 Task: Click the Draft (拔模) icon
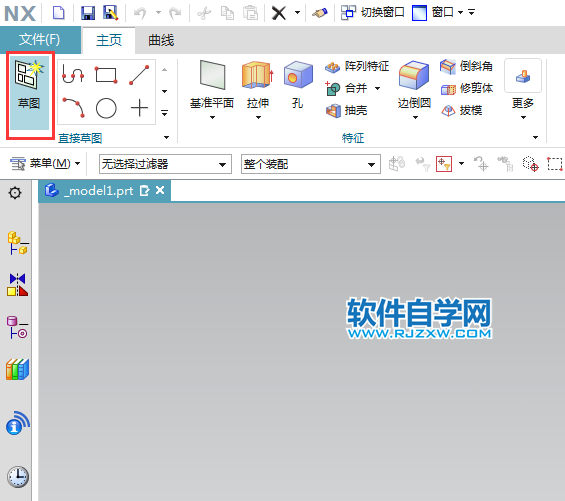pos(448,111)
